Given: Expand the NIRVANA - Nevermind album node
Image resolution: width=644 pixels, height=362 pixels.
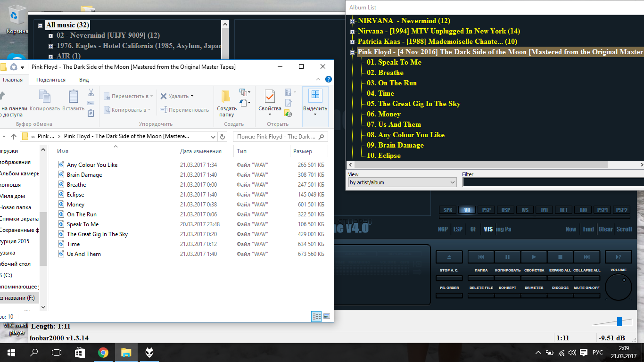Looking at the screenshot, I should pos(352,21).
